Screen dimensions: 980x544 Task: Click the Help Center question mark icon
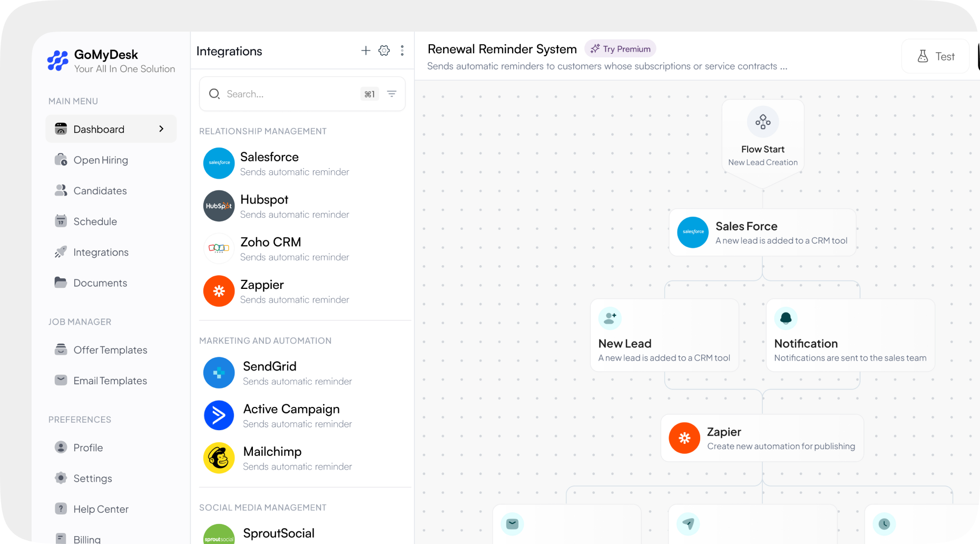click(x=61, y=509)
